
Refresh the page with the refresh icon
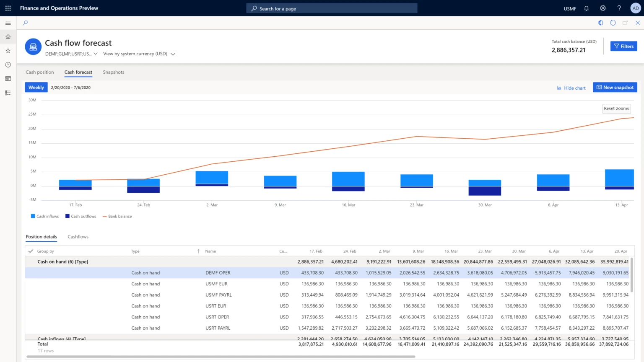pos(613,23)
